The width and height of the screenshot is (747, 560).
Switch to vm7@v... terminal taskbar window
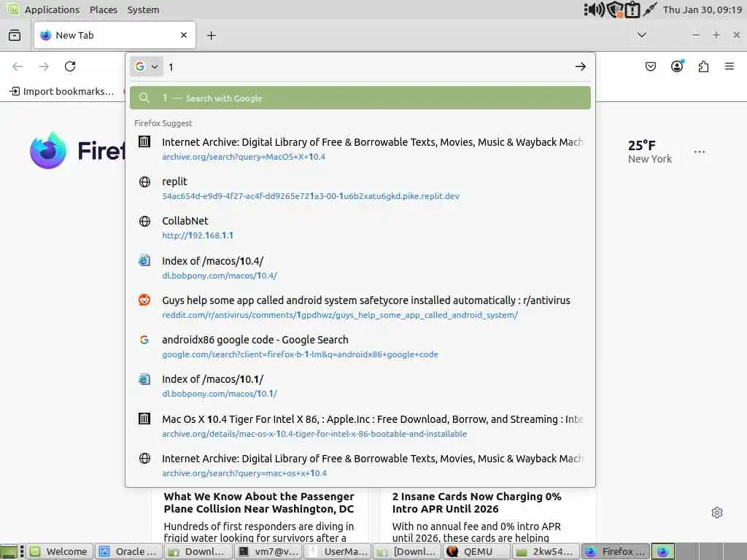(x=268, y=551)
